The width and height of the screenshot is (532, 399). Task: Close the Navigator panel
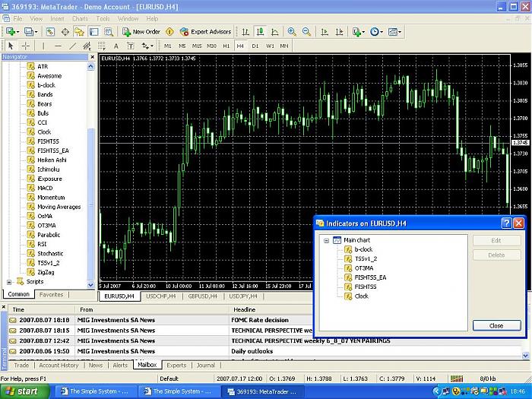(92, 57)
